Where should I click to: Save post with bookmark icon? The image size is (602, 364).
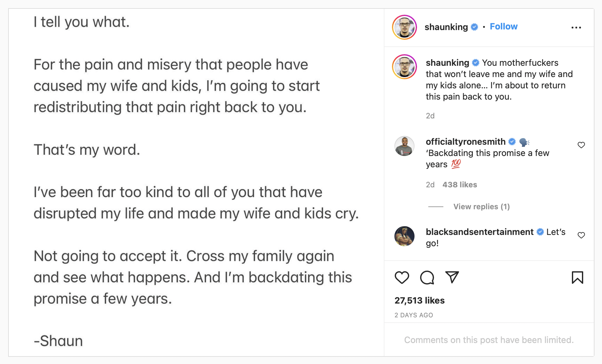tap(577, 278)
